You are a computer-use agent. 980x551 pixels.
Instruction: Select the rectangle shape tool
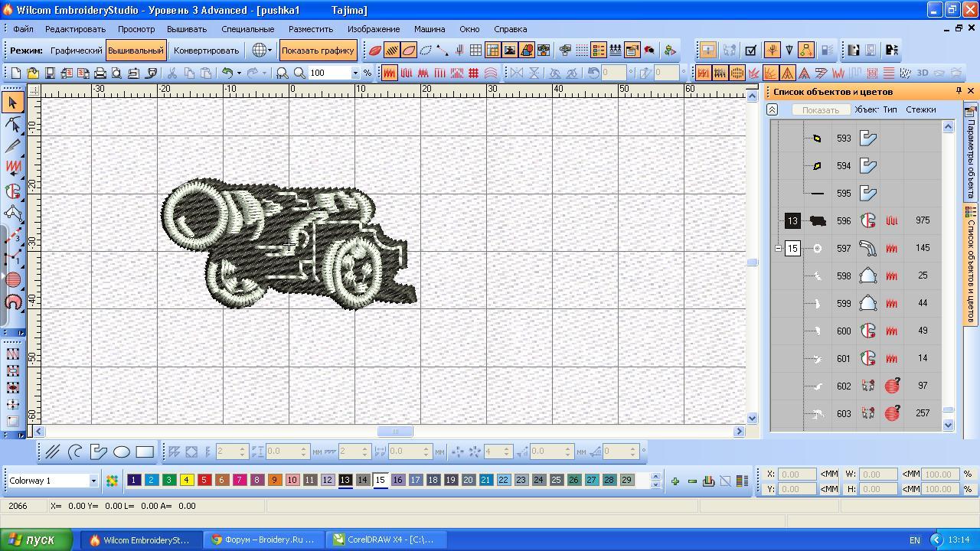point(145,452)
